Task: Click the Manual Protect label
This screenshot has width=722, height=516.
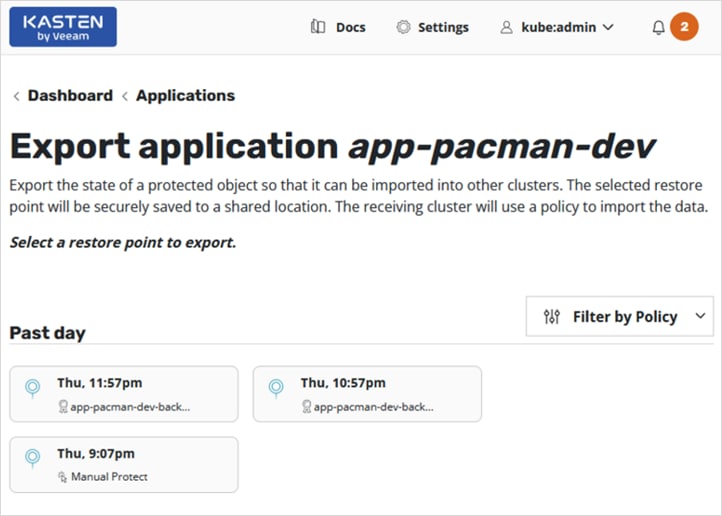Action: (x=109, y=477)
